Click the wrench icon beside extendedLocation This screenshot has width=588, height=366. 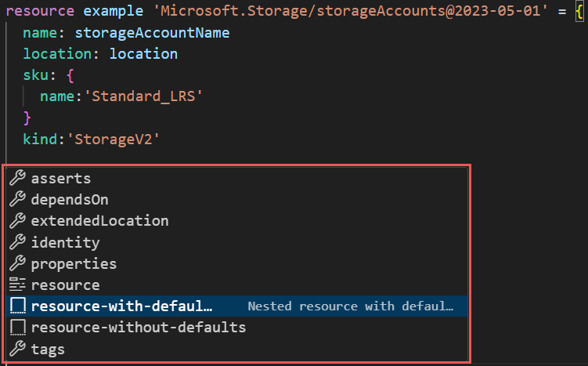pos(16,221)
